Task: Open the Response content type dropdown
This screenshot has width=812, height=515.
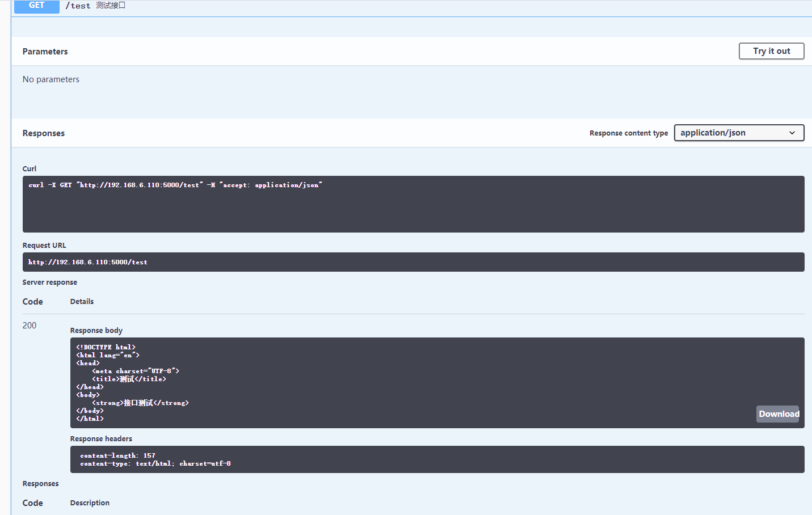Action: click(739, 133)
